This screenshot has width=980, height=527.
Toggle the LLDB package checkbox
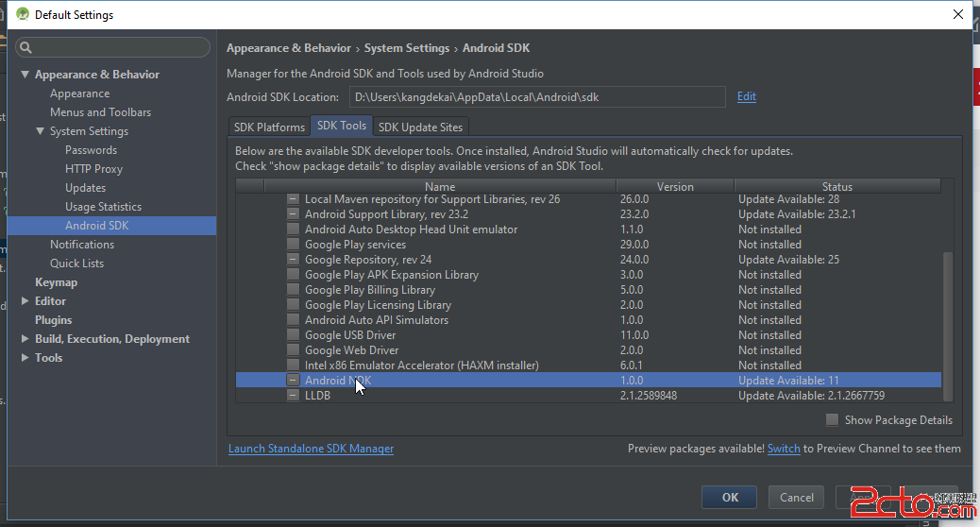coord(293,396)
